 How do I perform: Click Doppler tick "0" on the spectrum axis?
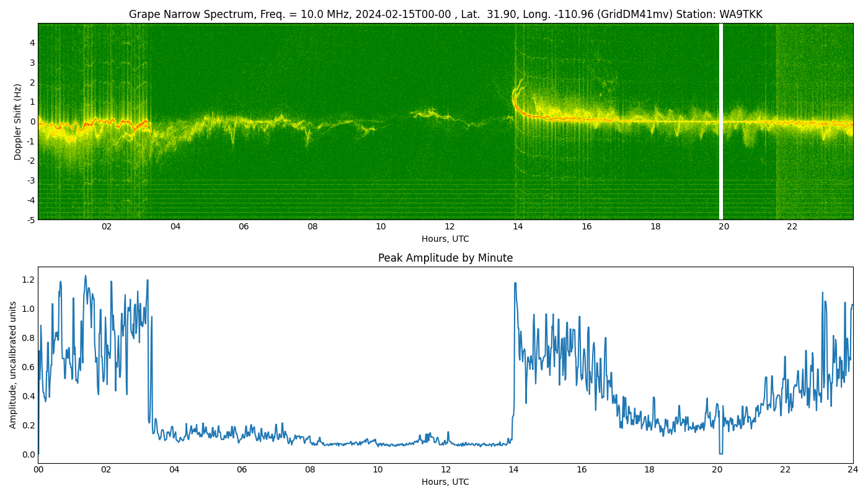(x=32, y=122)
